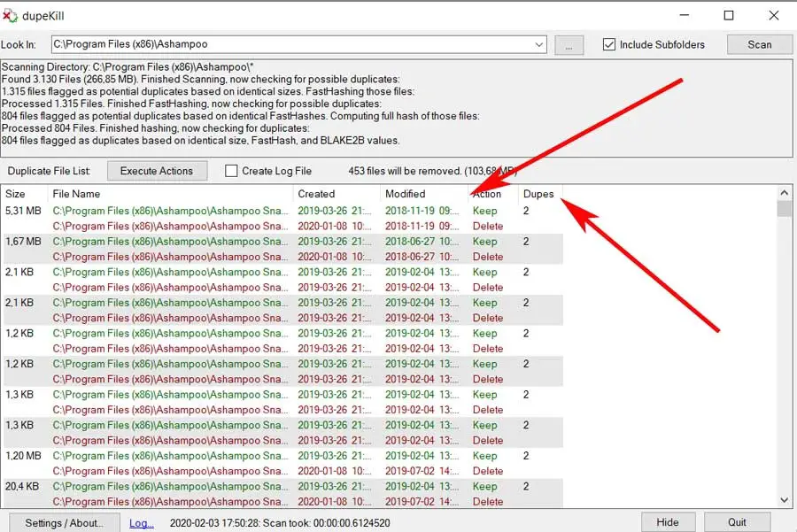797x532 pixels.
Task: Click the green file path in 5,31 MB row
Action: [170, 211]
